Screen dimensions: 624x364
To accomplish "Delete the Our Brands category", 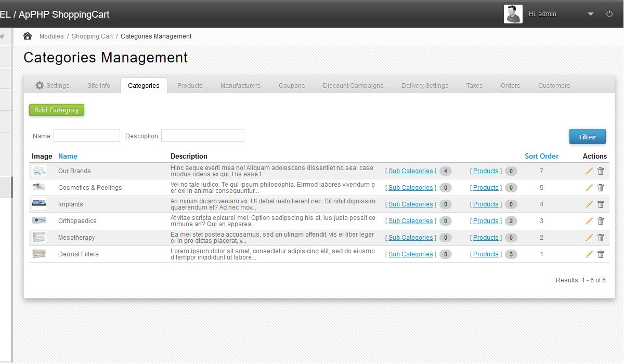I will pos(601,171).
